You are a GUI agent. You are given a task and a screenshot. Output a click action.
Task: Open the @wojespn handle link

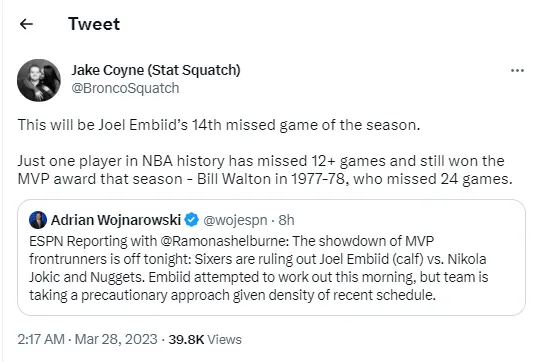click(235, 220)
